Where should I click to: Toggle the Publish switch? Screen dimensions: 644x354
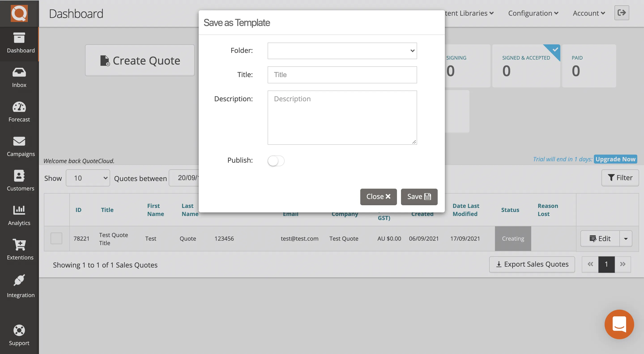[276, 161]
